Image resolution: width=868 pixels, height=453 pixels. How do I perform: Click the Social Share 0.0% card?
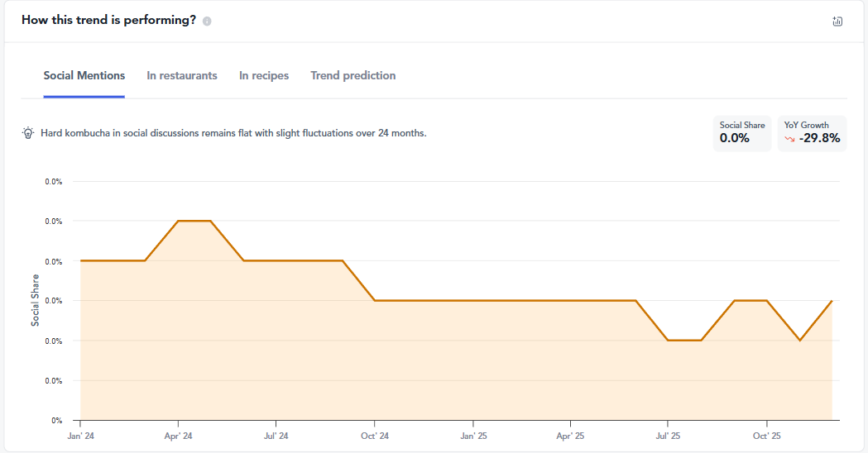[x=741, y=133]
